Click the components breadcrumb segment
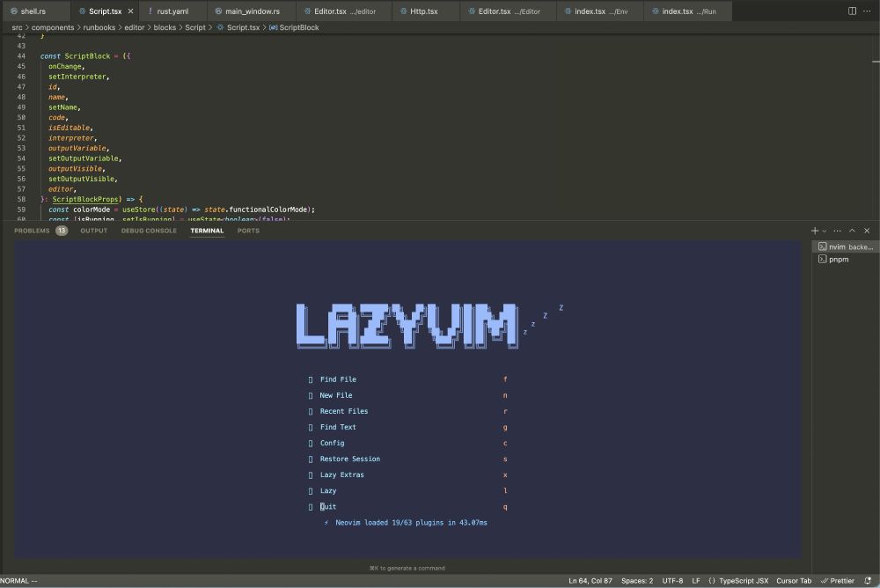 click(x=53, y=27)
